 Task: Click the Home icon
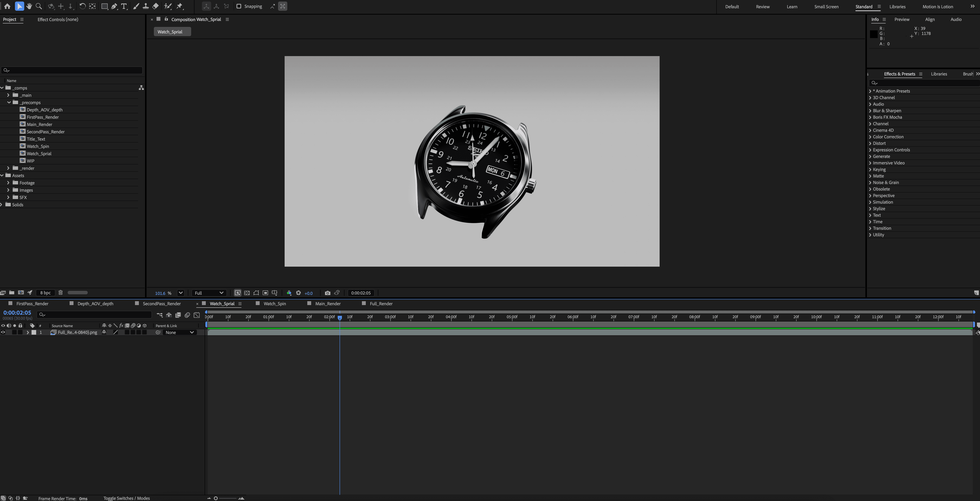pyautogui.click(x=7, y=6)
